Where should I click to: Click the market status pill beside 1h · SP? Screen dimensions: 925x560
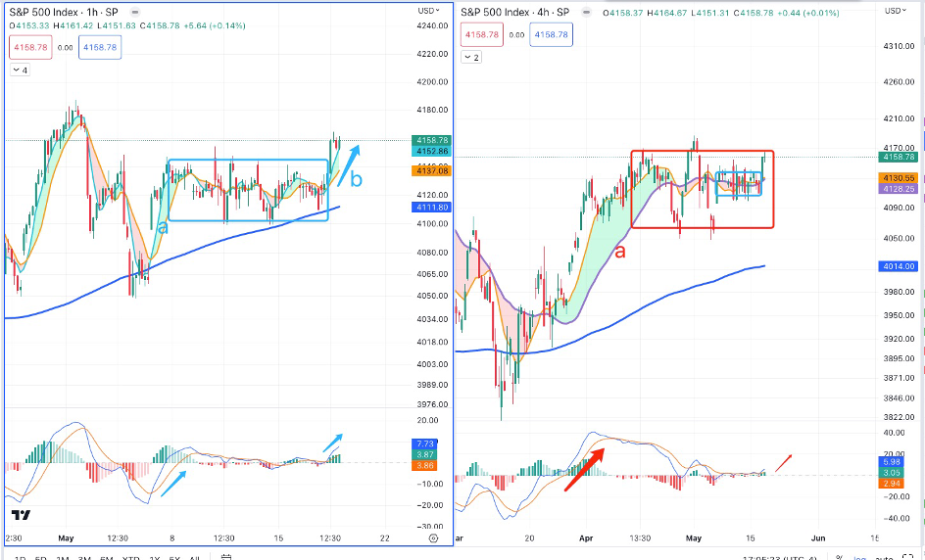(x=135, y=12)
